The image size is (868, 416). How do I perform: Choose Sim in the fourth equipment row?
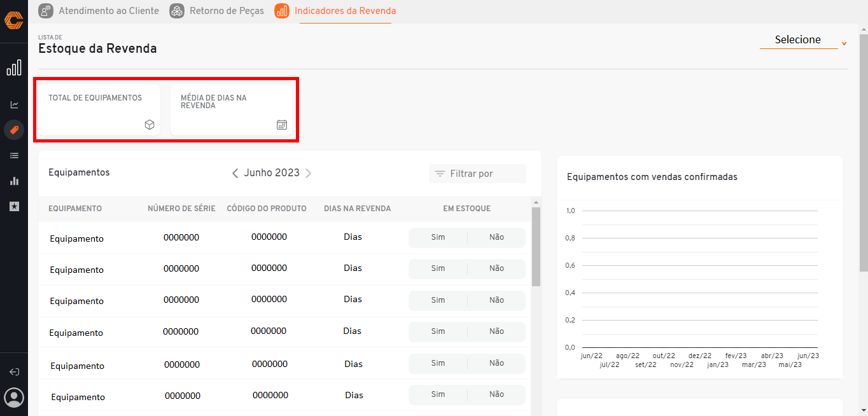(x=438, y=331)
